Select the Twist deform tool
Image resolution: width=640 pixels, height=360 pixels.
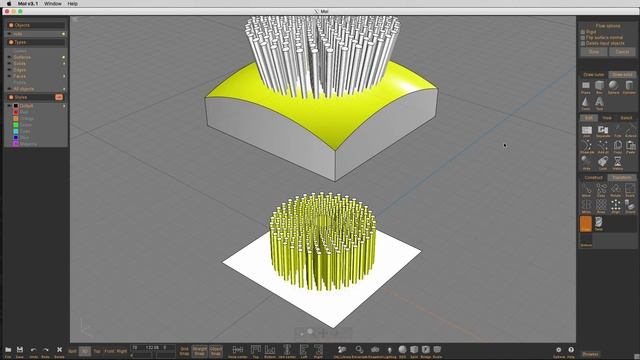point(598,224)
